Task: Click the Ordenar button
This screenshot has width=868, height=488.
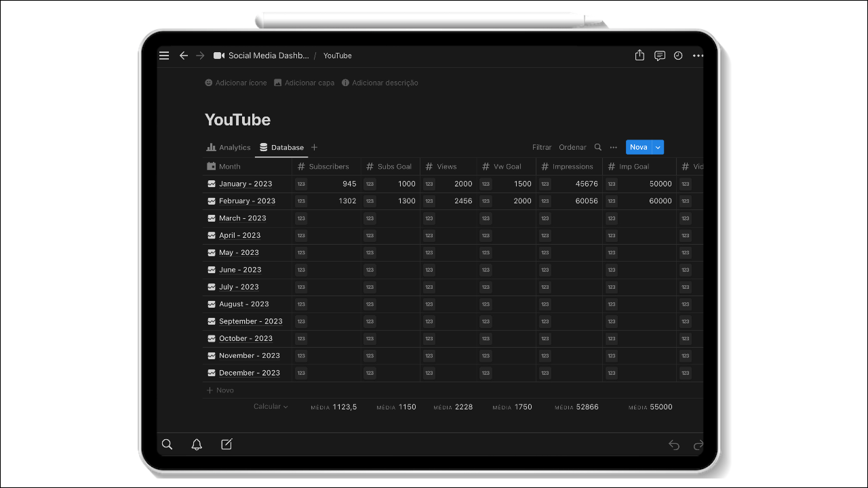Action: pyautogui.click(x=572, y=147)
